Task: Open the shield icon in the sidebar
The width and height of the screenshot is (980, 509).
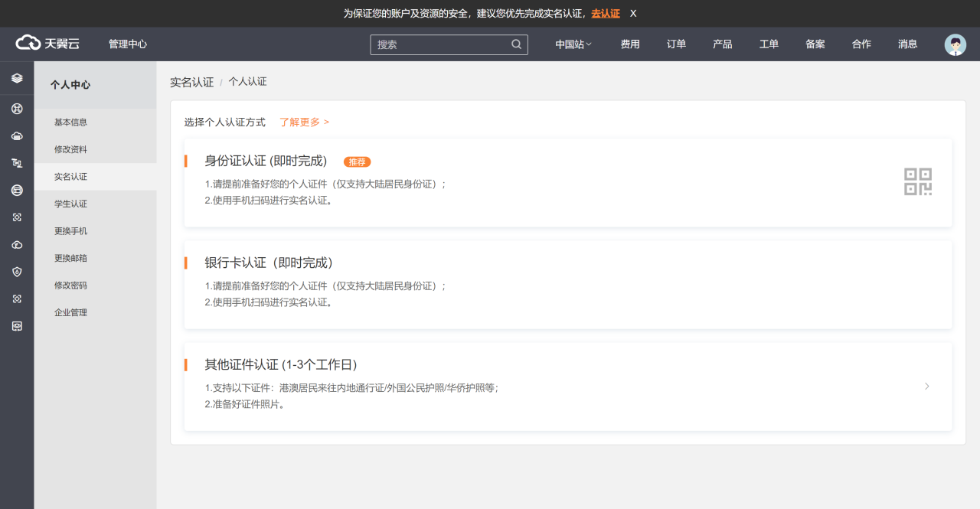Action: tap(17, 272)
